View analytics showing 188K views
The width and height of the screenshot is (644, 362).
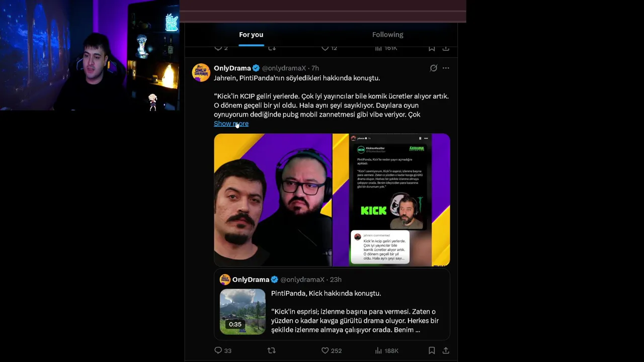click(386, 350)
